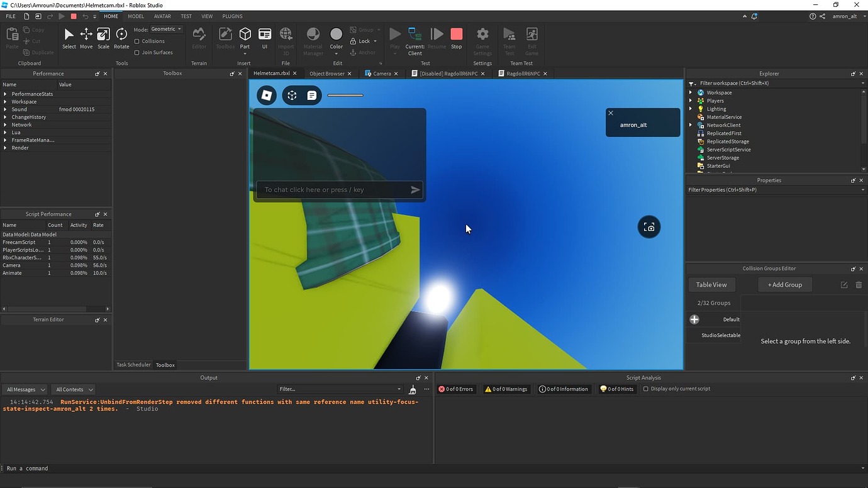Open the Material Manager

point(313,38)
